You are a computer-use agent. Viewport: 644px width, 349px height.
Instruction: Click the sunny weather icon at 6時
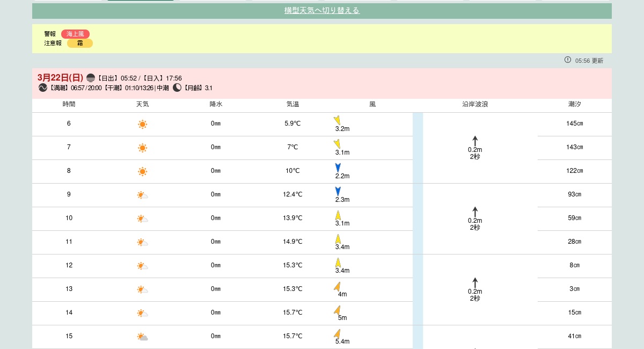(142, 124)
